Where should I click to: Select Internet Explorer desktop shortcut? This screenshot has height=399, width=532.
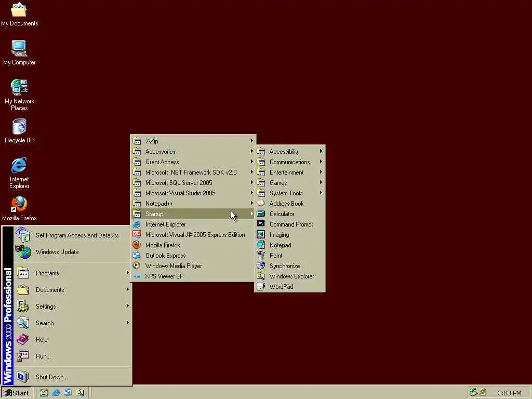pos(19,172)
